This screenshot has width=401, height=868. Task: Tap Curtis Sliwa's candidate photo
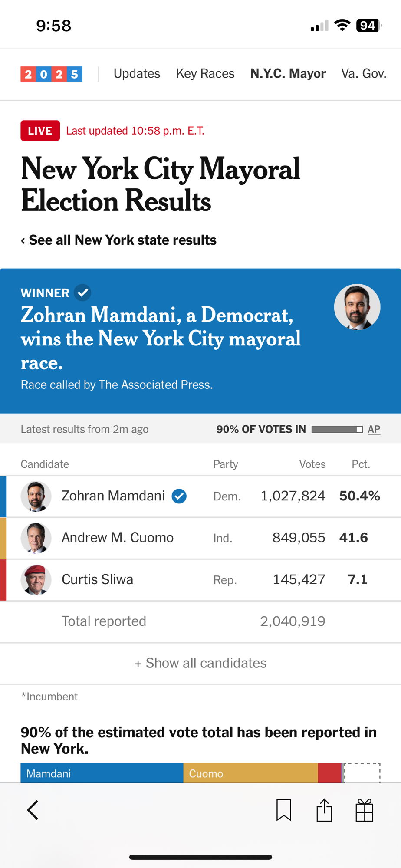pyautogui.click(x=36, y=580)
